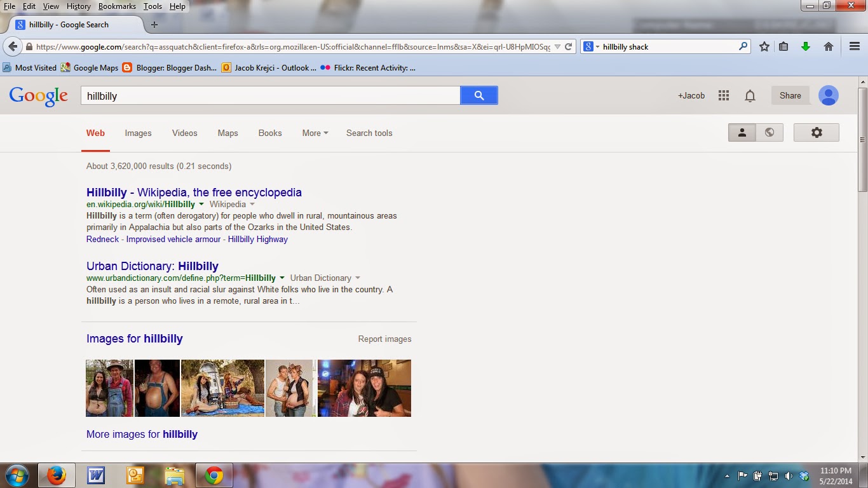This screenshot has height=488, width=868.
Task: Open the search settings gear
Action: click(x=817, y=133)
